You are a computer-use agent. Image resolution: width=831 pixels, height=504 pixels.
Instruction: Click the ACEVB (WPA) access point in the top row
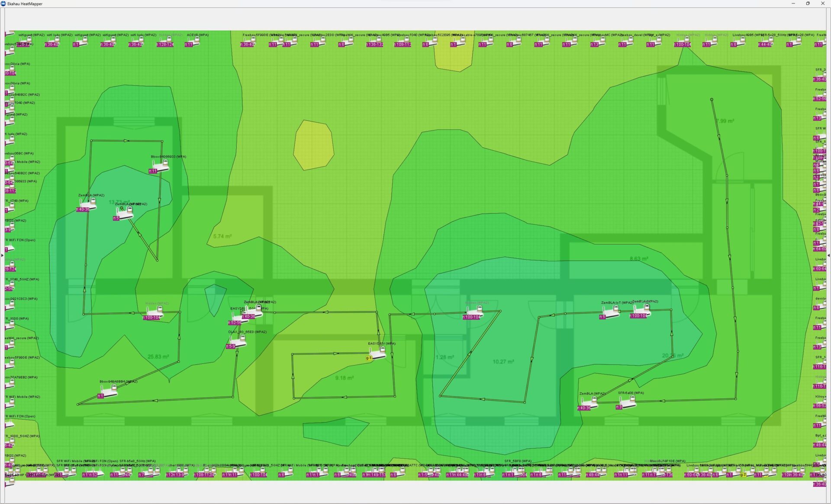click(193, 42)
